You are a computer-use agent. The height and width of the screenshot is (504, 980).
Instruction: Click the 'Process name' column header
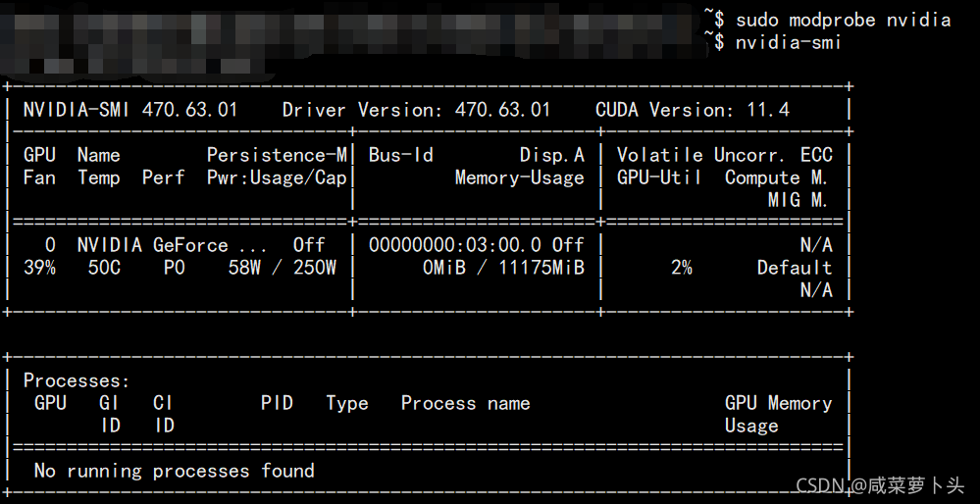click(x=465, y=403)
